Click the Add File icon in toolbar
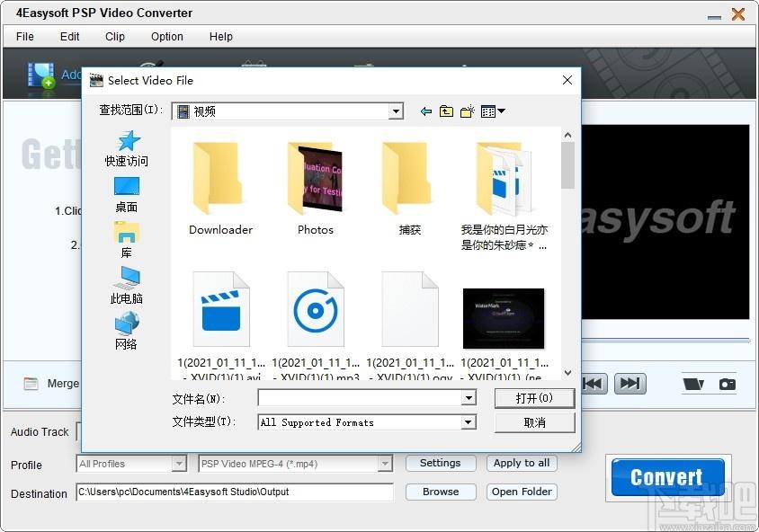This screenshot has height=532, width=759. [x=41, y=75]
